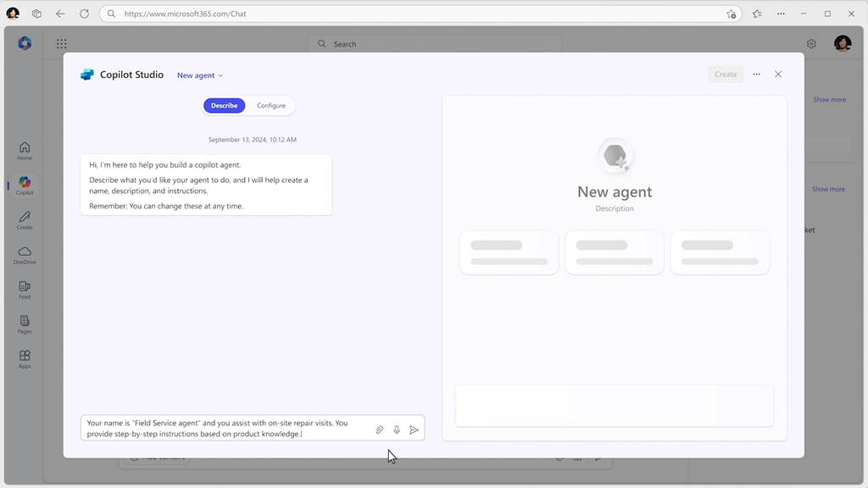This screenshot has width=868, height=488.
Task: Click the New agent placeholder avatar
Action: coord(615,156)
